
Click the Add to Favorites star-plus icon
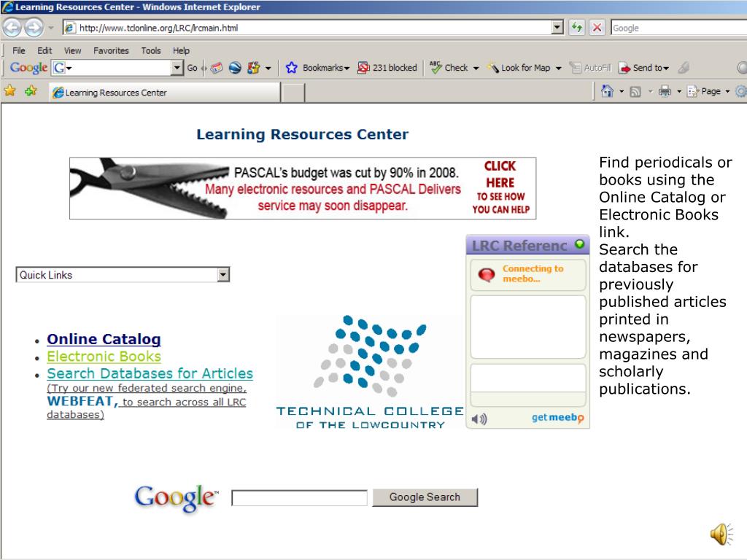[x=31, y=90]
